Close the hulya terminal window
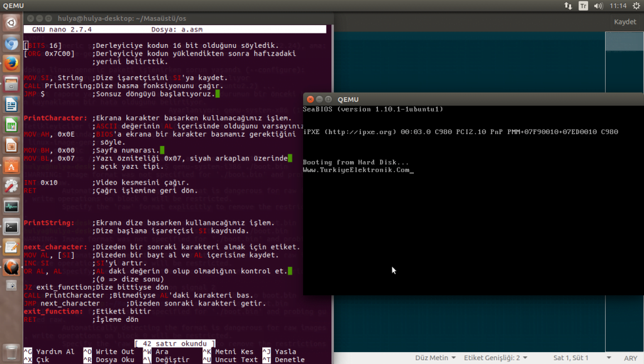 [x=30, y=18]
